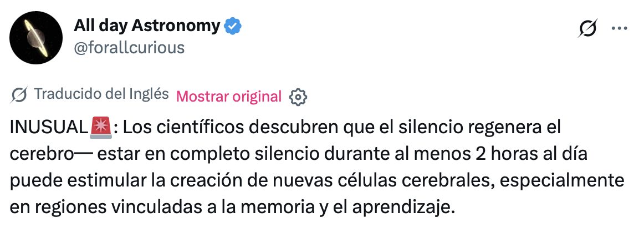
Task: Open the three-dot more options menu
Action: click(619, 29)
